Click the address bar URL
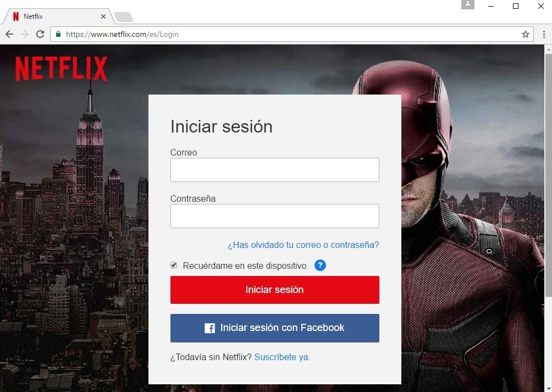Image resolution: width=552 pixels, height=392 pixels. pyautogui.click(x=122, y=34)
